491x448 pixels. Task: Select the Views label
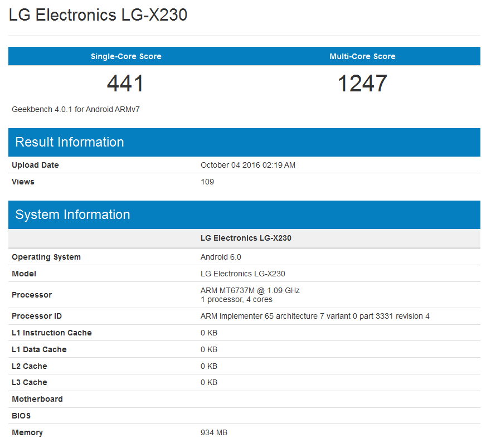[23, 182]
